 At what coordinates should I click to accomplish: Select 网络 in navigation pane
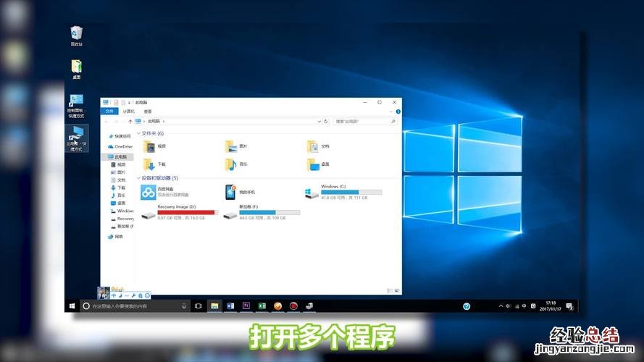[115, 237]
